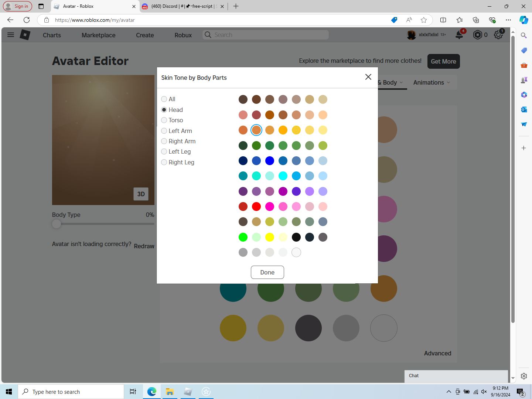532x399 pixels.
Task: Click the user avatar headshot icon
Action: click(411, 35)
